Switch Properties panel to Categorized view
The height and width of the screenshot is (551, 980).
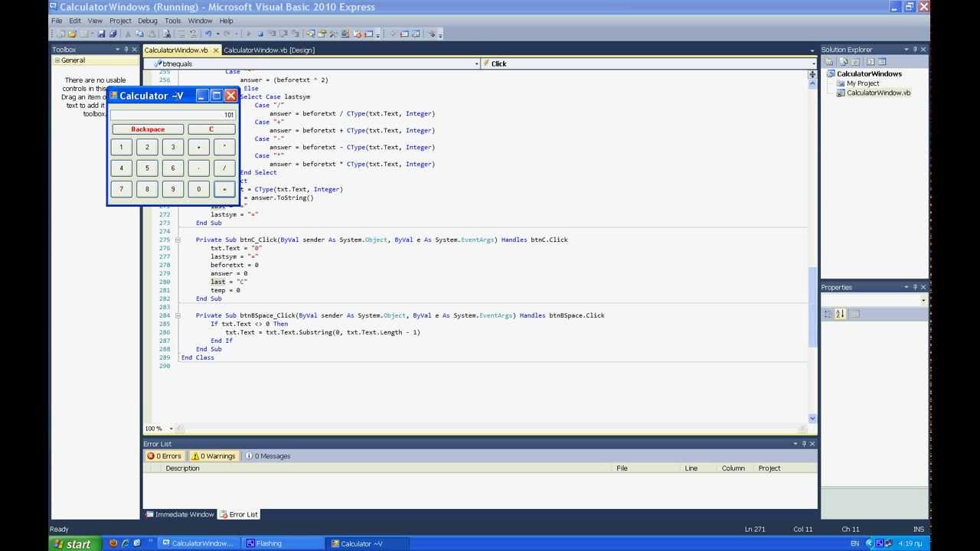pos(827,314)
